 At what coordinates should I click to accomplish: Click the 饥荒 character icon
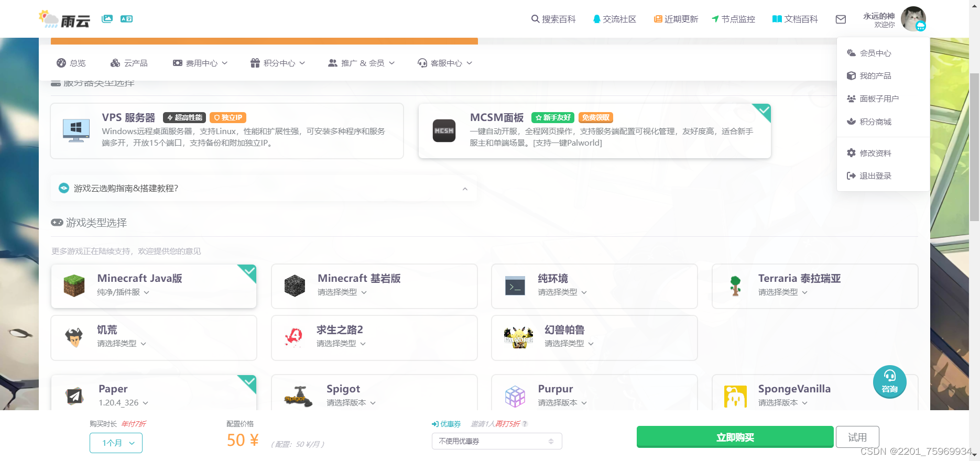coord(74,337)
